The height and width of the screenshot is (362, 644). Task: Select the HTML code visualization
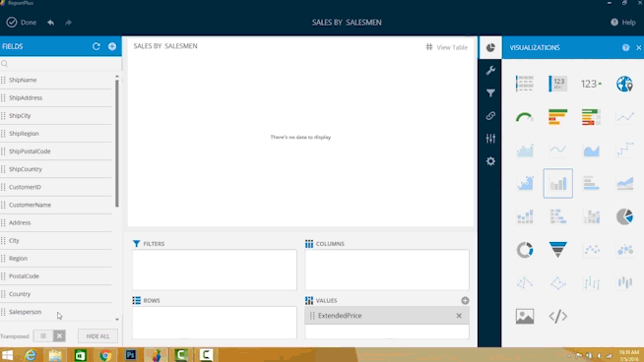click(557, 317)
